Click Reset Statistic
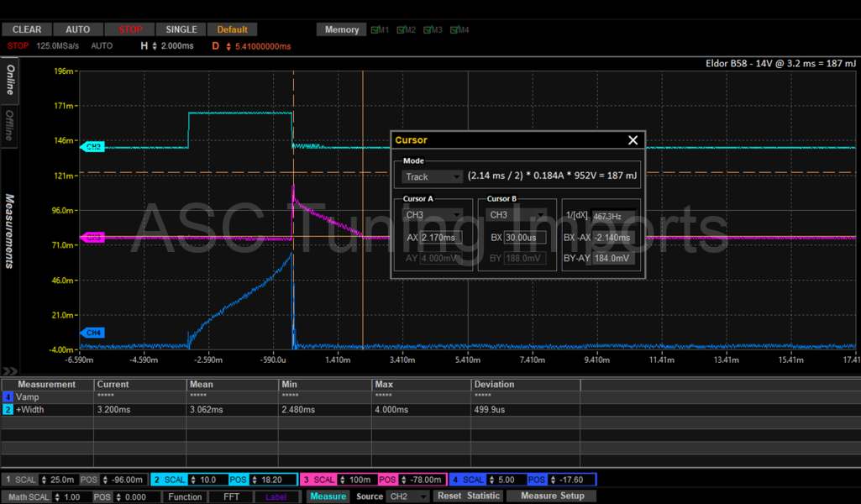Image resolution: width=861 pixels, height=504 pixels. [469, 496]
